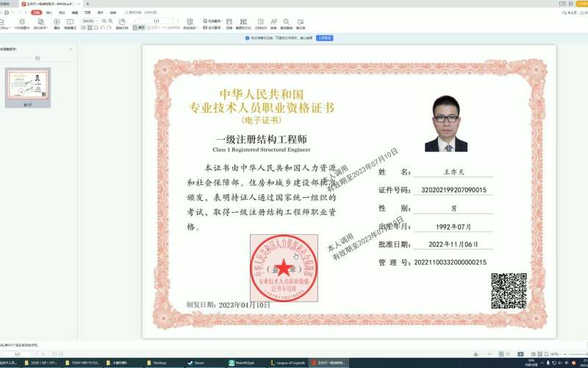Open the Page ribbon tab
This screenshot has height=368, width=588.
[x=87, y=13]
